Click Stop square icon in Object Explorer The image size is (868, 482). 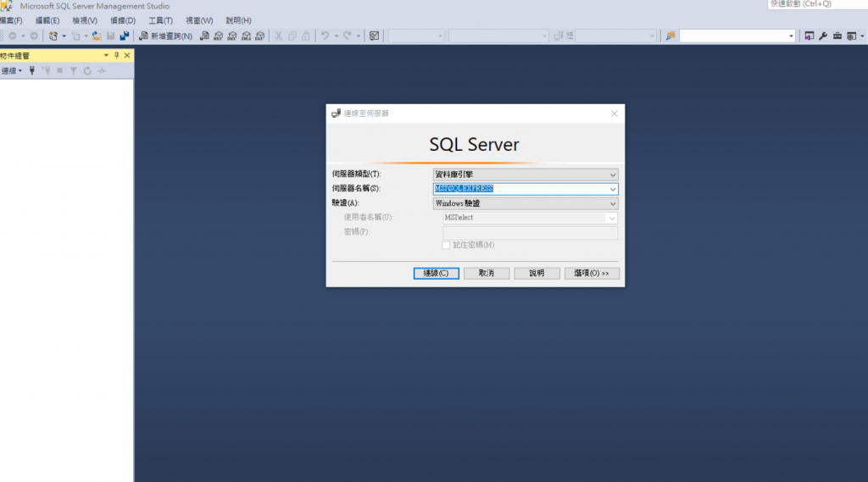point(60,71)
